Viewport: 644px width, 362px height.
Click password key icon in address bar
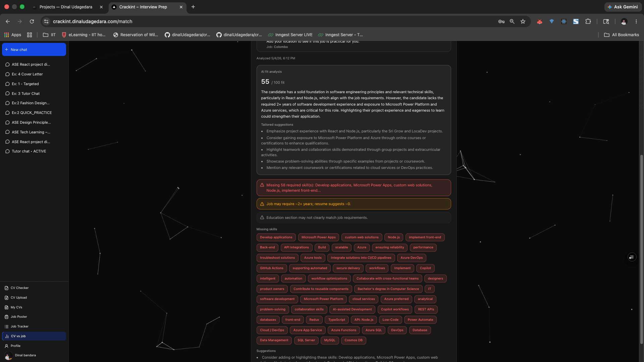pos(501,21)
